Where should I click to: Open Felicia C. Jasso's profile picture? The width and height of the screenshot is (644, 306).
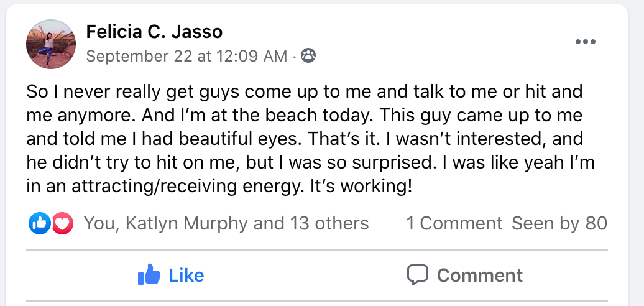51,44
